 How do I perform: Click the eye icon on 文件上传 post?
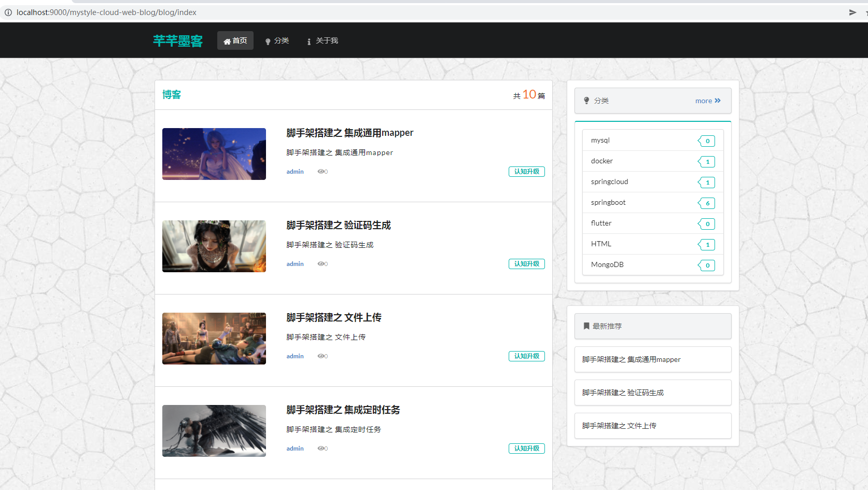pyautogui.click(x=321, y=356)
